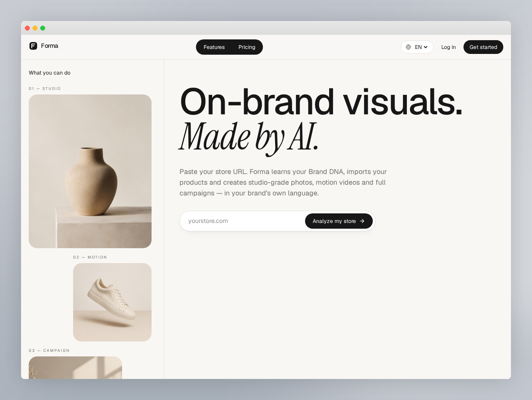Open the Studio vase thumbnail
532x400 pixels.
point(90,171)
